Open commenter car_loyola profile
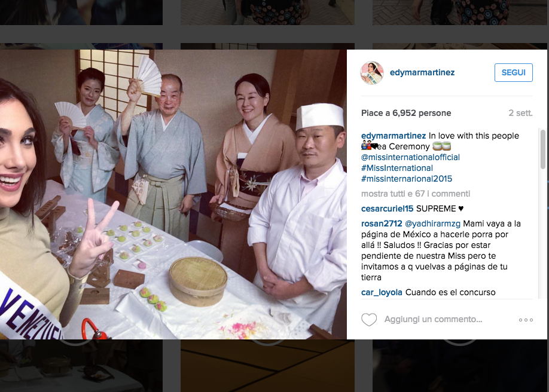549x392 pixels. [382, 292]
